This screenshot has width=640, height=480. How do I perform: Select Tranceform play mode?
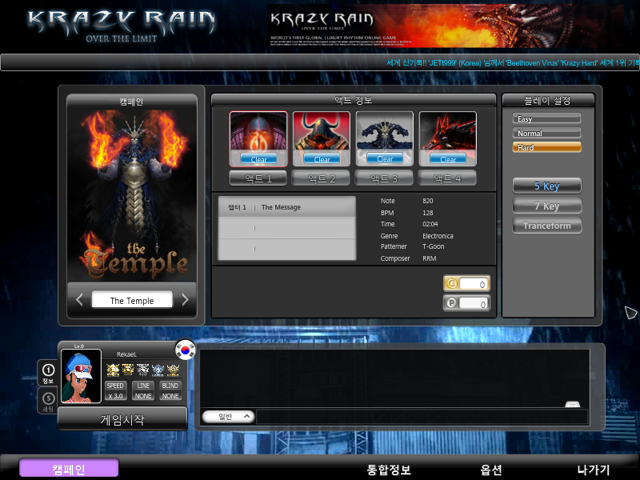click(x=547, y=226)
